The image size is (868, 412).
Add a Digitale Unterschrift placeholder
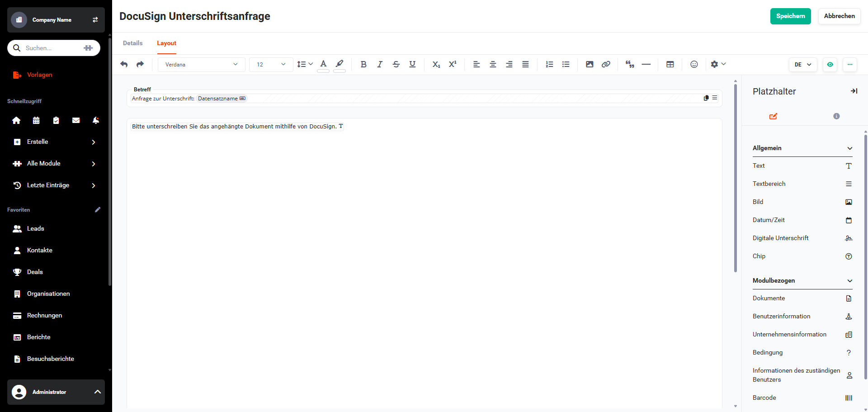point(802,238)
